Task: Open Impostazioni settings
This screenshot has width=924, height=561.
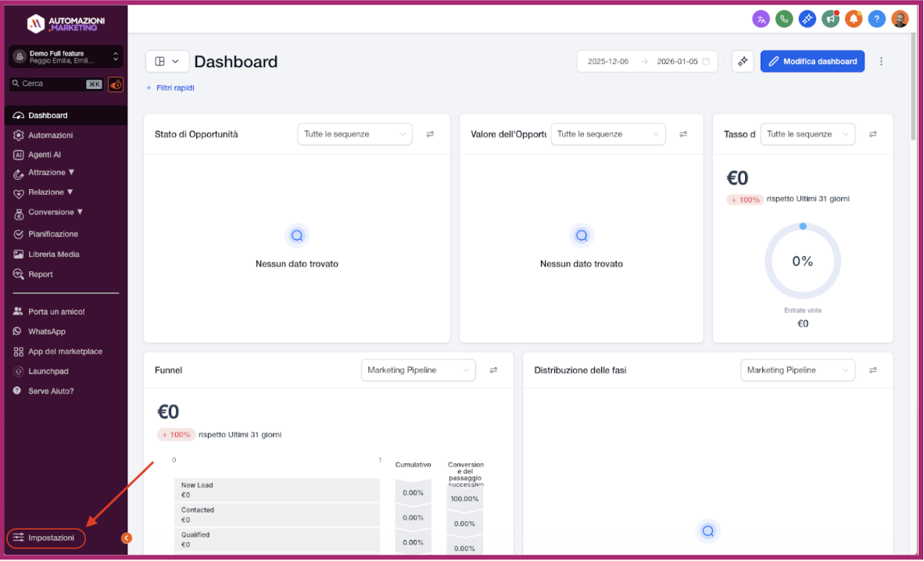Action: coord(46,538)
